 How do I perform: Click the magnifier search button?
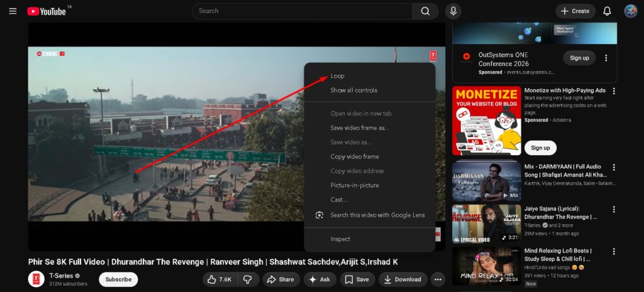425,11
